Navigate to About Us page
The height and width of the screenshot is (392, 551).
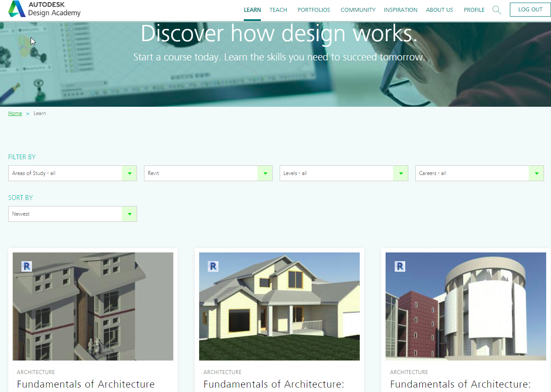(439, 10)
